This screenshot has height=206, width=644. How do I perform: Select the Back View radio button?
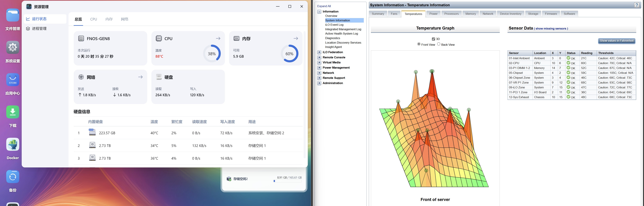pyautogui.click(x=439, y=44)
